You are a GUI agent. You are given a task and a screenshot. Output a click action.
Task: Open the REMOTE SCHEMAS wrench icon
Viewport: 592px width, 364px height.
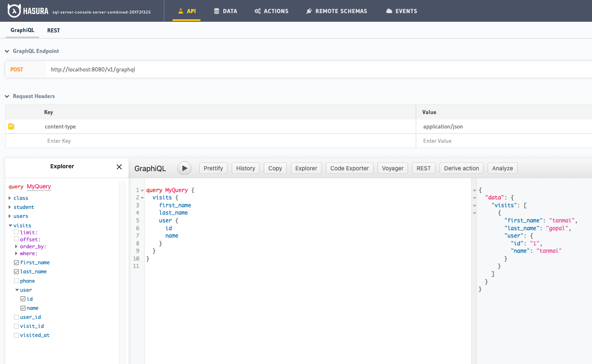pyautogui.click(x=309, y=11)
